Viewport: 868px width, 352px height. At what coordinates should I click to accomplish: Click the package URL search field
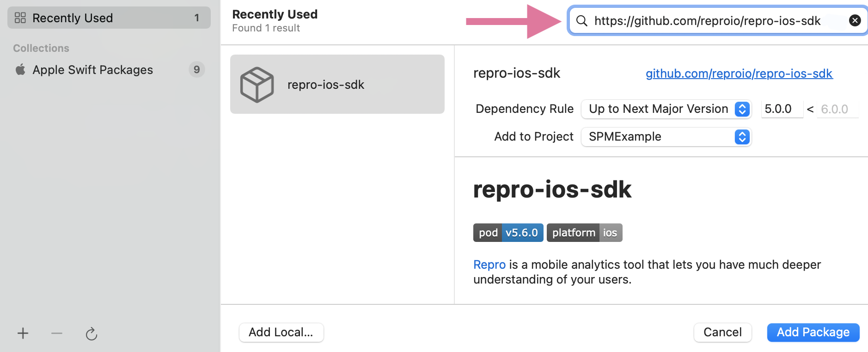(x=718, y=20)
